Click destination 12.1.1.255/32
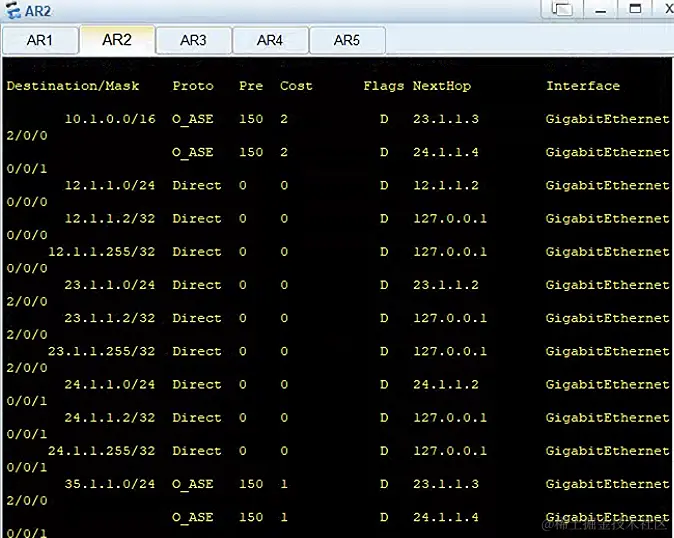Viewport: 674px width, 538px height. click(x=102, y=252)
